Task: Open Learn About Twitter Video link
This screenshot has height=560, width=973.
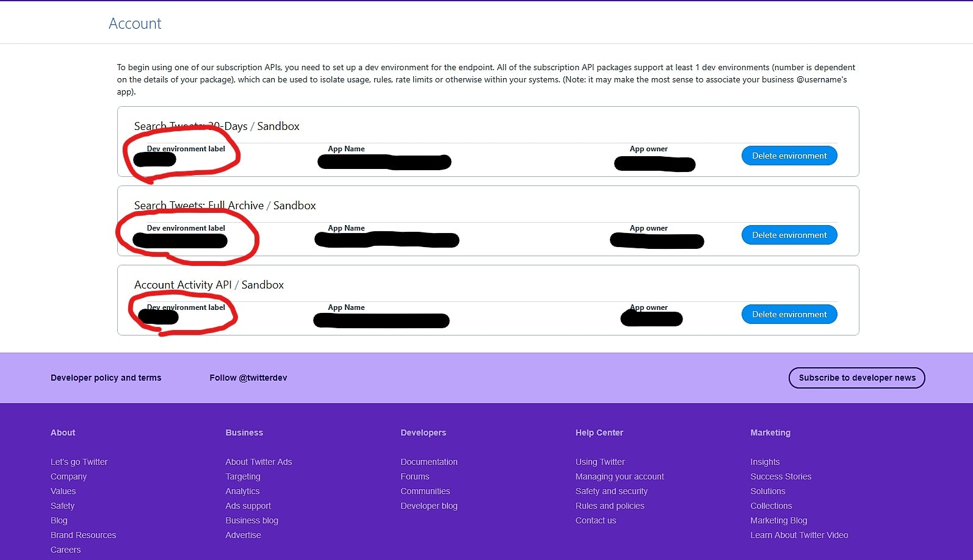Action: (800, 535)
